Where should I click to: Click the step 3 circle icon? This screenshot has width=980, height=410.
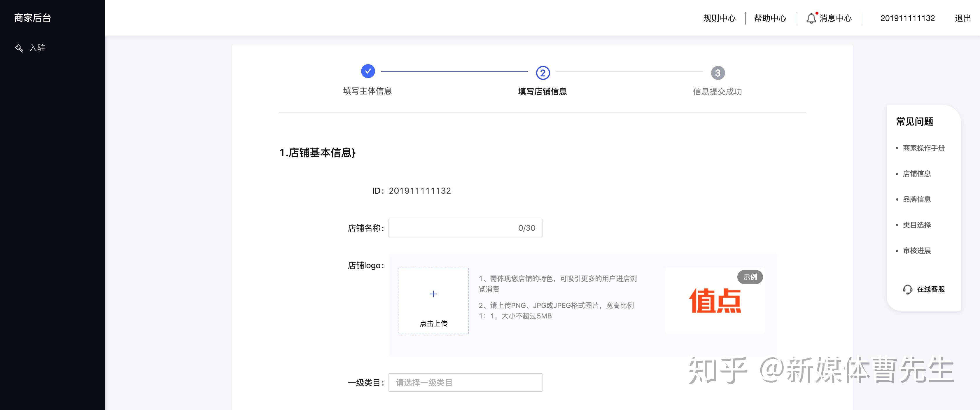tap(718, 73)
